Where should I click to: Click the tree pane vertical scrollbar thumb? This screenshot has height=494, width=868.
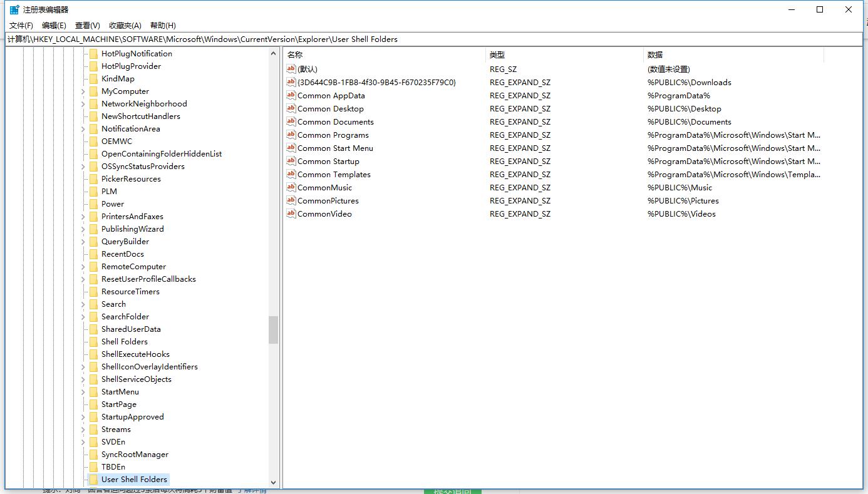pos(273,330)
